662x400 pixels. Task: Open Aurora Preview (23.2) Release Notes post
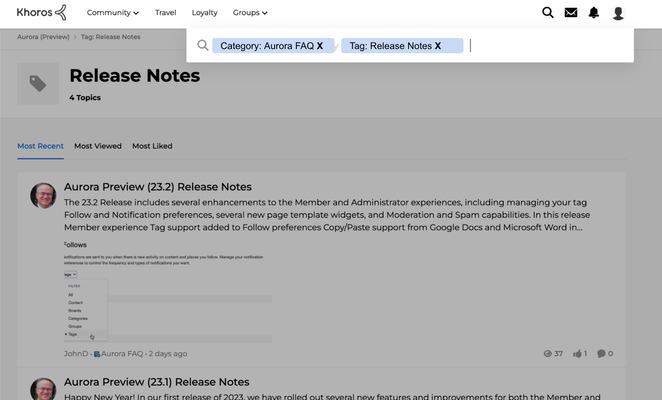point(158,187)
